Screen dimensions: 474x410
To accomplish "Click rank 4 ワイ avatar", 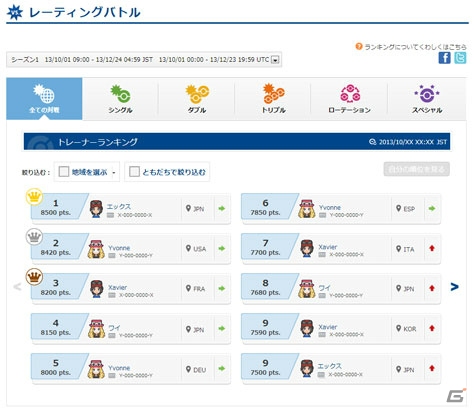I will pyautogui.click(x=96, y=329).
